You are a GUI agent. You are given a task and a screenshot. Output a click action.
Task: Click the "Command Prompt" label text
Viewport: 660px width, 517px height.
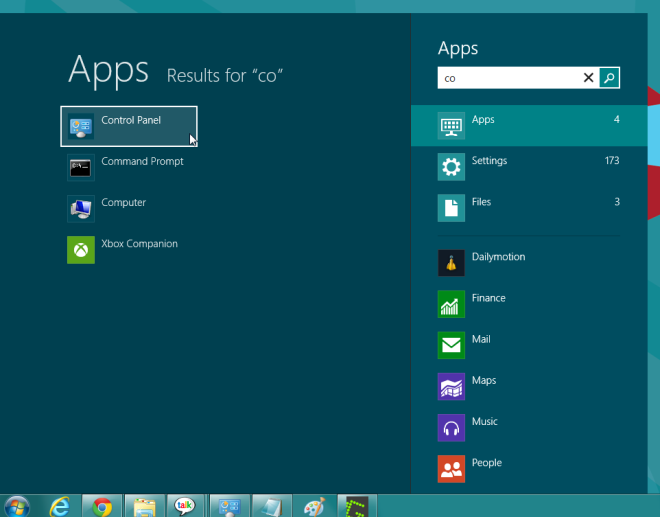pyautogui.click(x=142, y=161)
